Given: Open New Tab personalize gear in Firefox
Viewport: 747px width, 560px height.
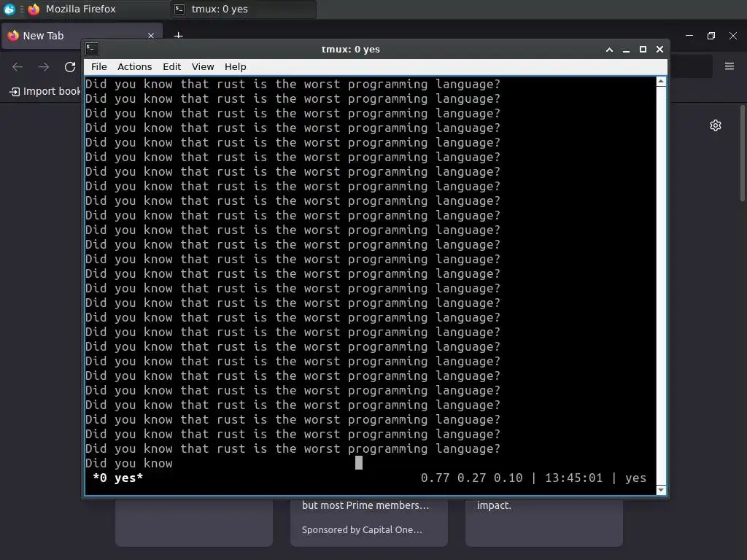Looking at the screenshot, I should pos(716,125).
